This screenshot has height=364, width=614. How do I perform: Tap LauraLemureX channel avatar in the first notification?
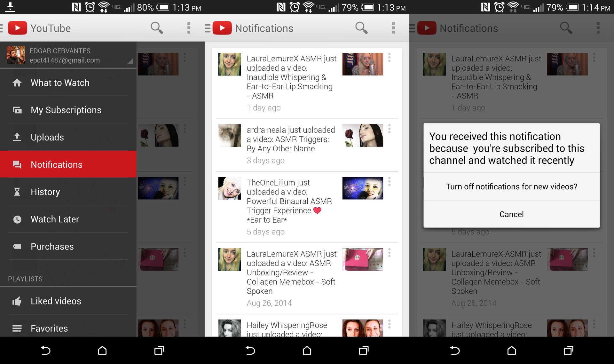[x=229, y=64]
